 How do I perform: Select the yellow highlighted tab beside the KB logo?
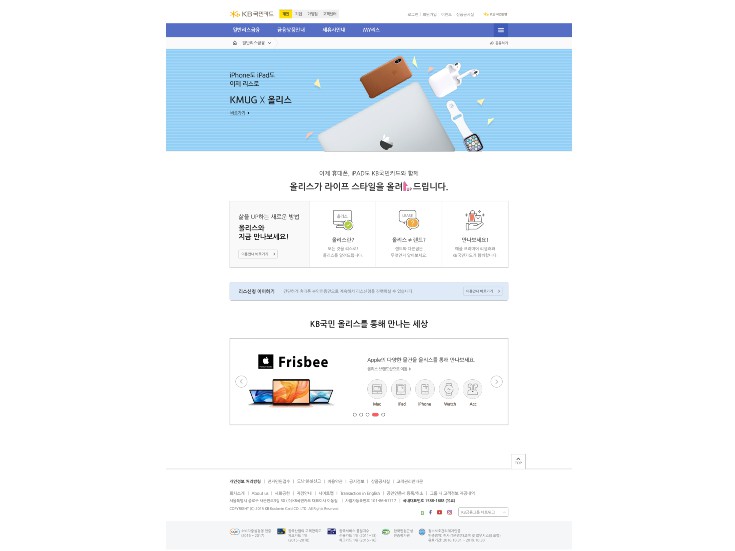click(285, 14)
